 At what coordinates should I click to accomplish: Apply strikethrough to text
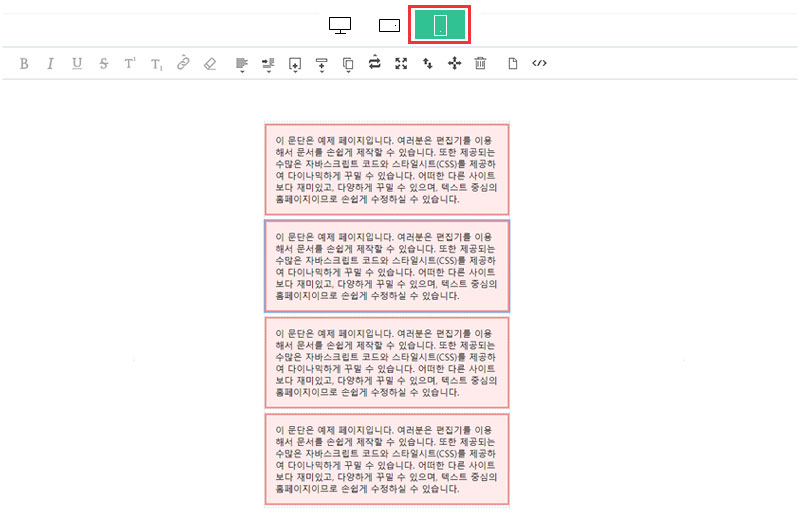tap(104, 64)
